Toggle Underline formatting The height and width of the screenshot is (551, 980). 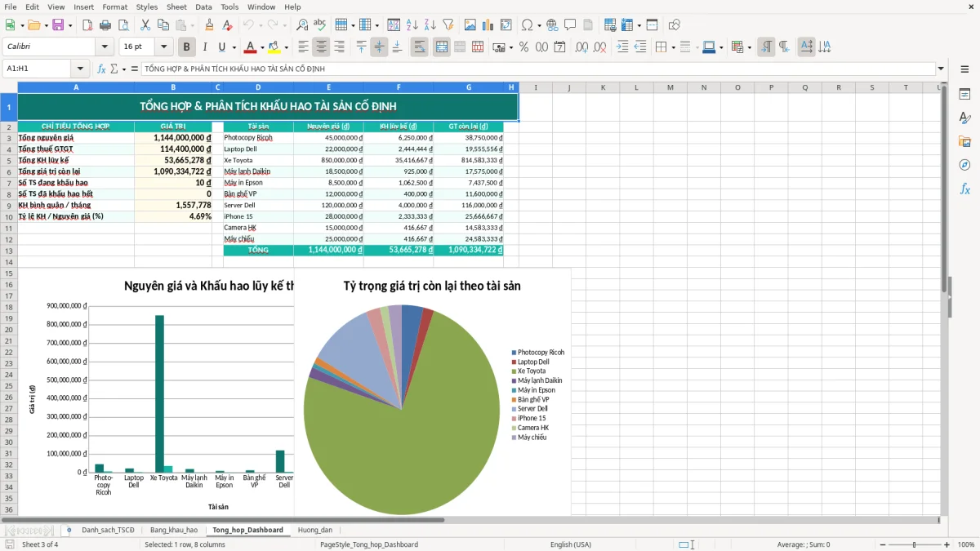(x=222, y=47)
